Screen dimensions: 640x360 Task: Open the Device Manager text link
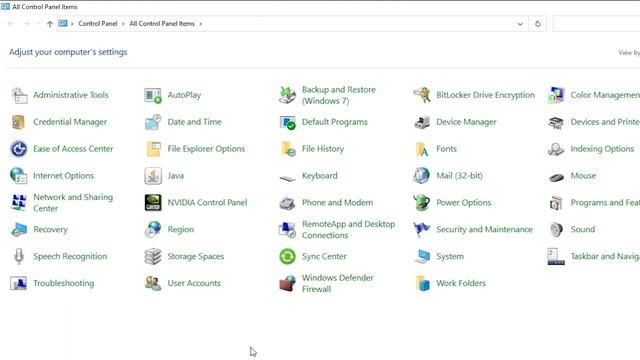[x=466, y=122]
